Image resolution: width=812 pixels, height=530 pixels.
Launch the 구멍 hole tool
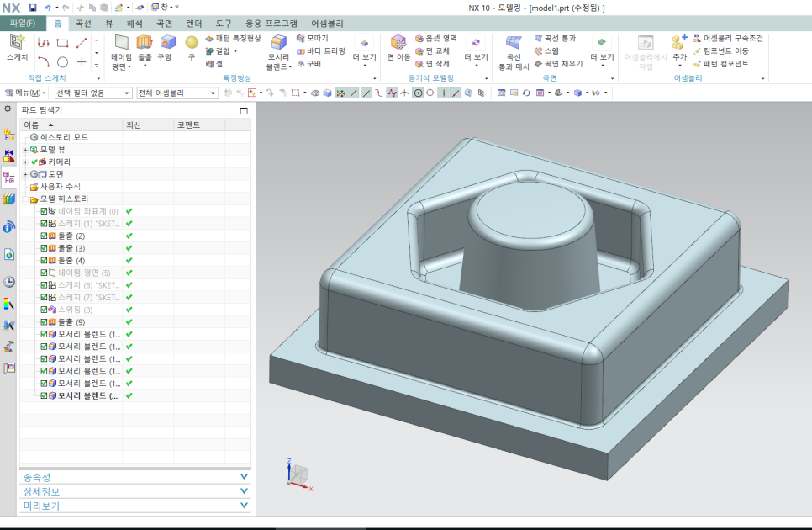pos(166,48)
